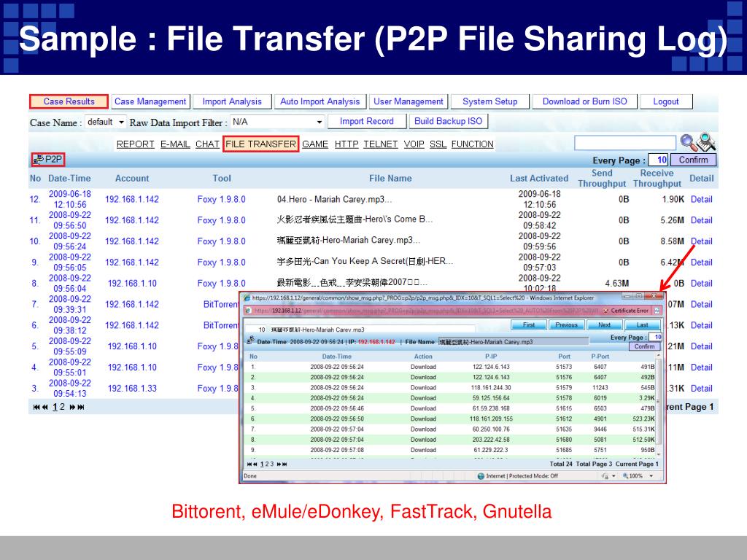Screen dimensions: 747x560
Task: Click File Name field in popup
Action: pos(513,342)
